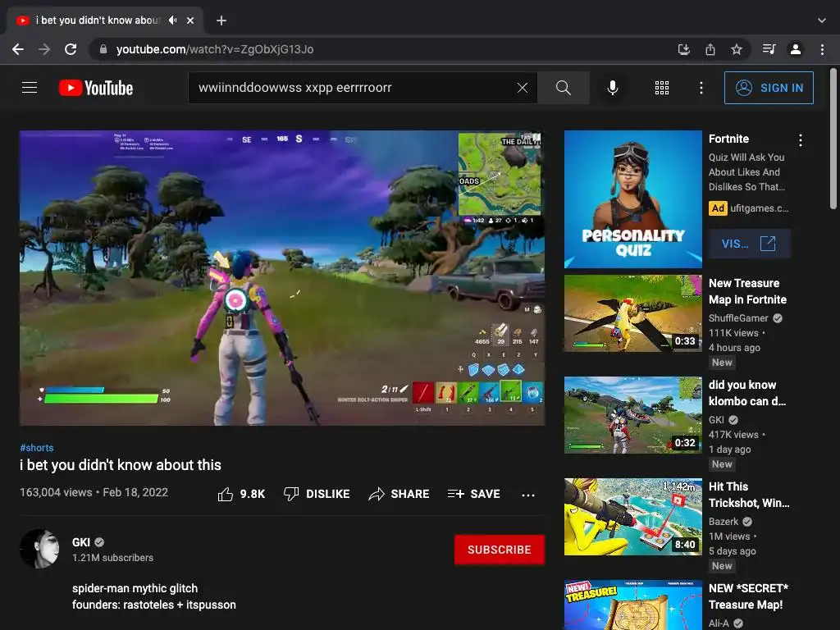Open the #shorts hashtag link
Image resolution: width=840 pixels, height=630 pixels.
click(36, 448)
